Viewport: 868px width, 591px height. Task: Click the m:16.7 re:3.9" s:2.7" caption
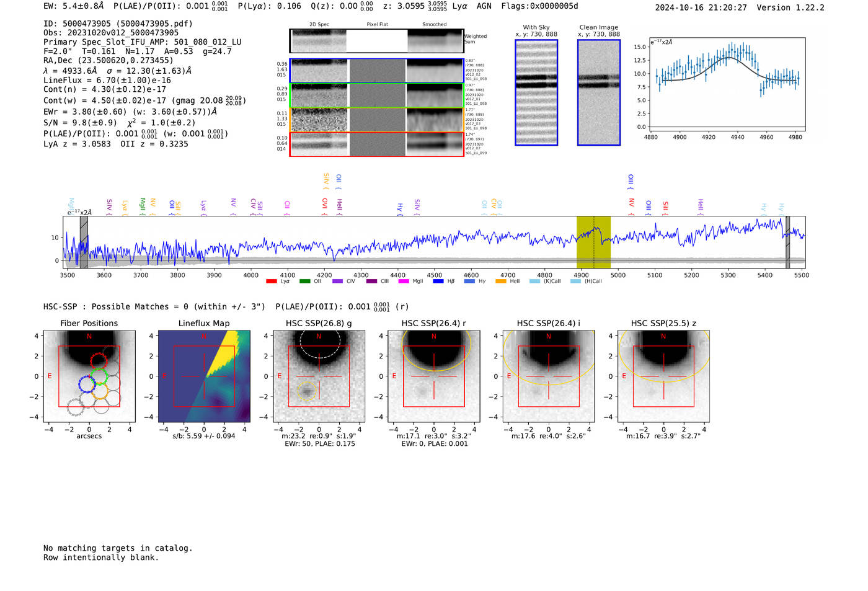click(x=663, y=436)
